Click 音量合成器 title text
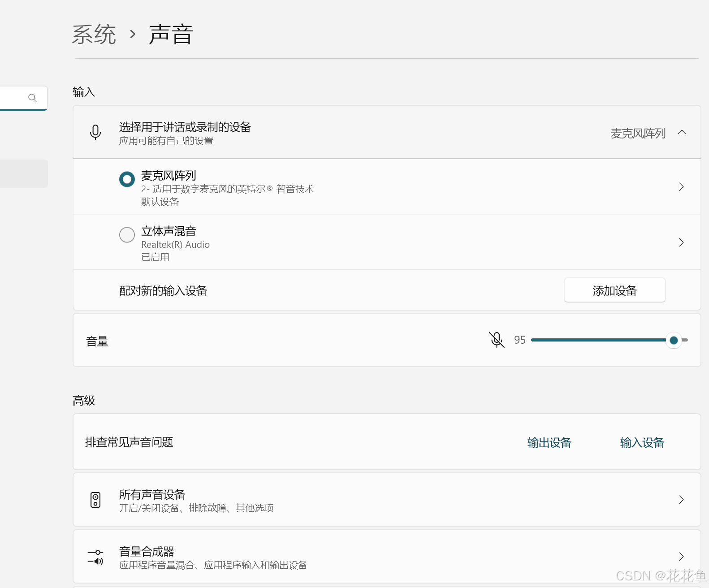The image size is (709, 588). [x=147, y=552]
